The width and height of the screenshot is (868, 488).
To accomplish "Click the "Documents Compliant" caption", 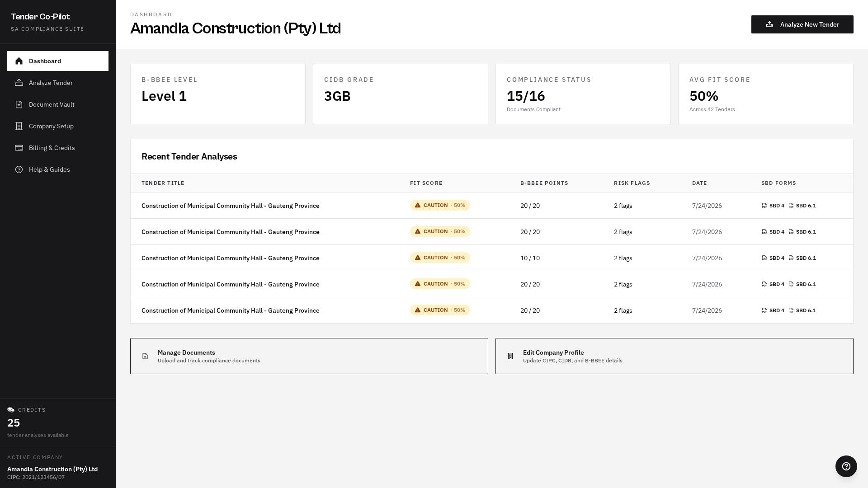I will pos(533,109).
